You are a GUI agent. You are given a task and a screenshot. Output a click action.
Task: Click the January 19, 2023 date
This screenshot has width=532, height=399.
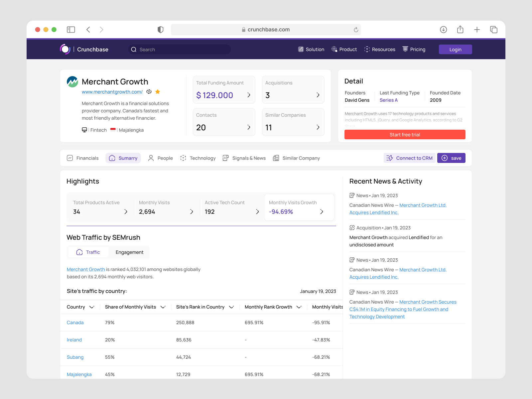pos(318,291)
